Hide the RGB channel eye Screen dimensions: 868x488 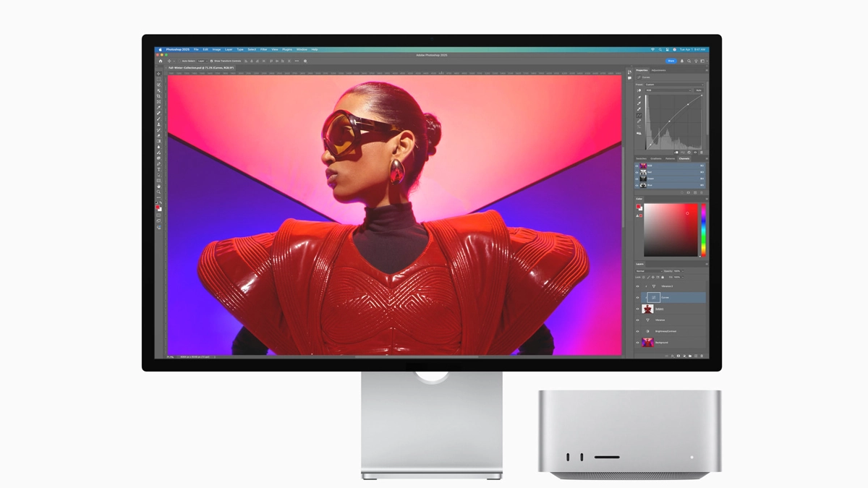(637, 166)
